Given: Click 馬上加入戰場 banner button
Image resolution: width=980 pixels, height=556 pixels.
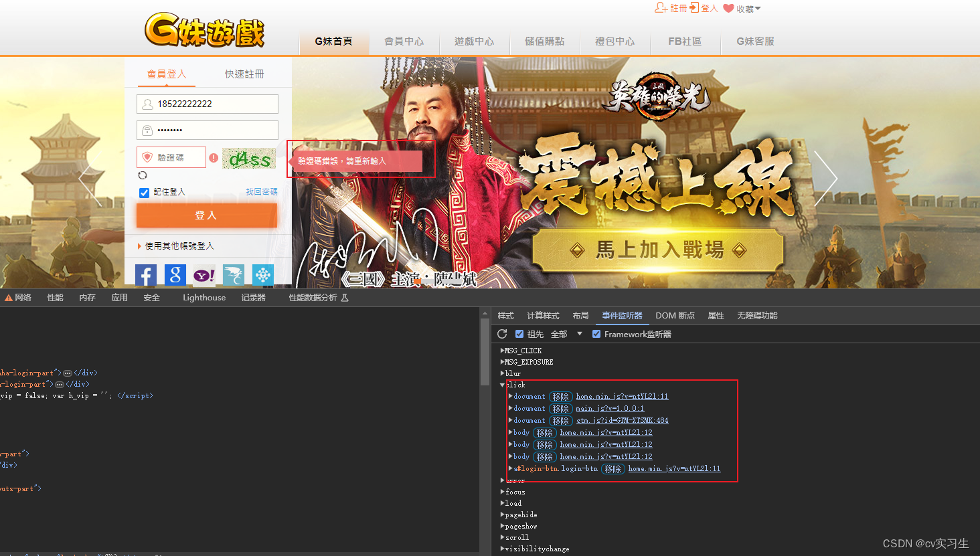Looking at the screenshot, I should click(x=657, y=250).
